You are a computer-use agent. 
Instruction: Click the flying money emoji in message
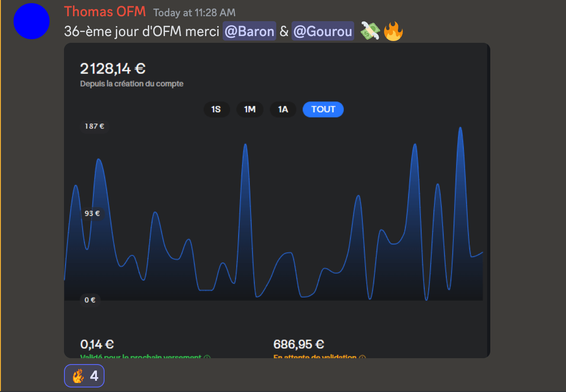370,32
